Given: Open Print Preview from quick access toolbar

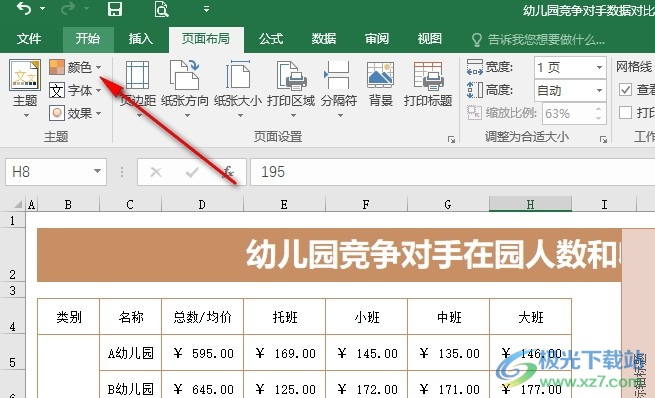Looking at the screenshot, I should coord(161,9).
